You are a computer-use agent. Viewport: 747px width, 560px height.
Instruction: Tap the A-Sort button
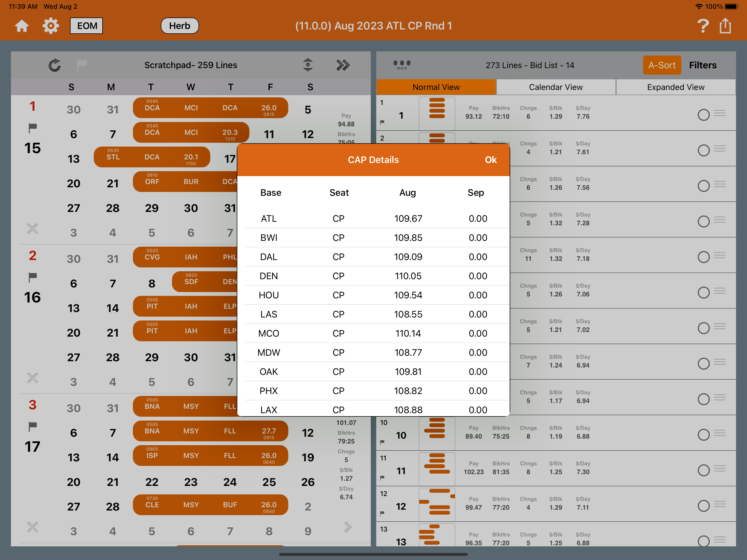662,65
